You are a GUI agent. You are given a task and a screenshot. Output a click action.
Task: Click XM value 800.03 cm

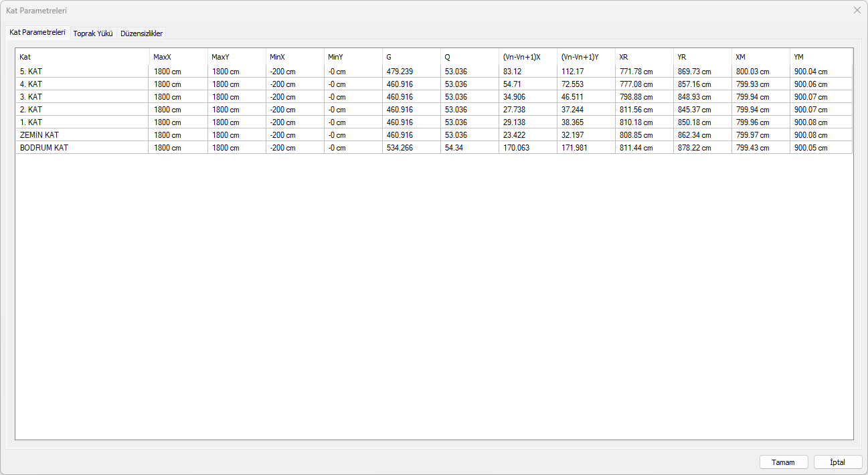click(760, 72)
